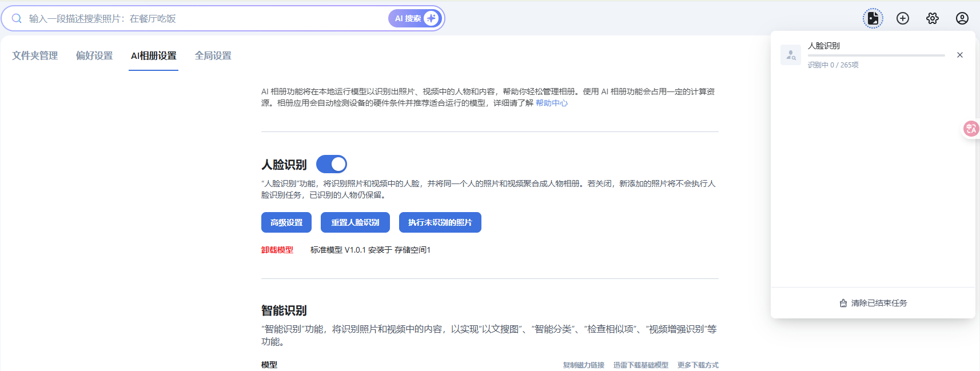Click the 重置人脸识别 button
Viewport: 980px width, 371px height.
(355, 222)
